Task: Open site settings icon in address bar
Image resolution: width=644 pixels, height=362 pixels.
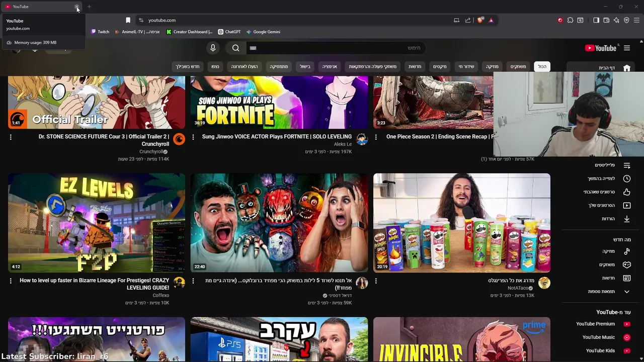Action: [141, 20]
